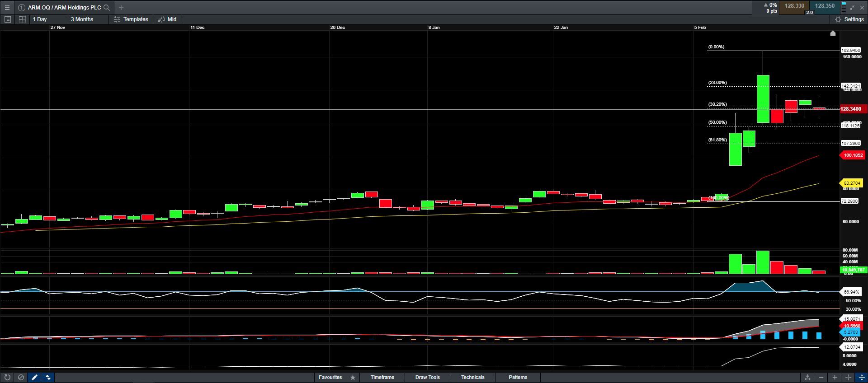
Task: Close the ARM chart panel
Action: click(x=862, y=8)
